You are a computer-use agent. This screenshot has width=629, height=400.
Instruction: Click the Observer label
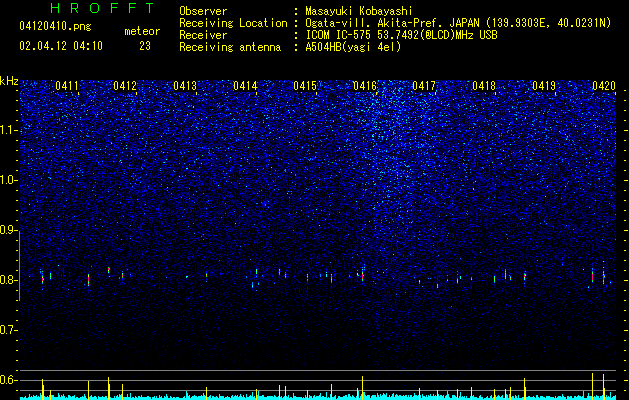click(203, 11)
